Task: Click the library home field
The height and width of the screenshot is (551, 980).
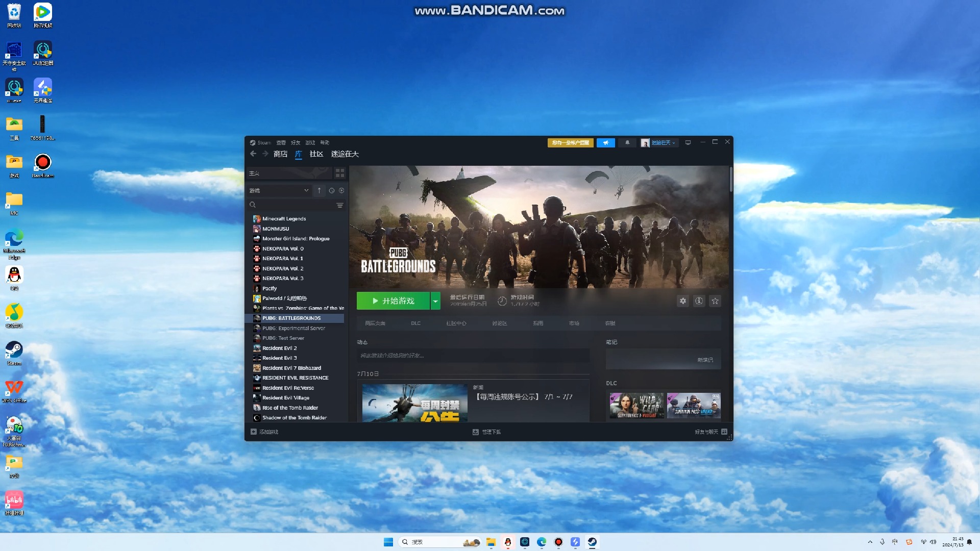Action: click(x=289, y=173)
